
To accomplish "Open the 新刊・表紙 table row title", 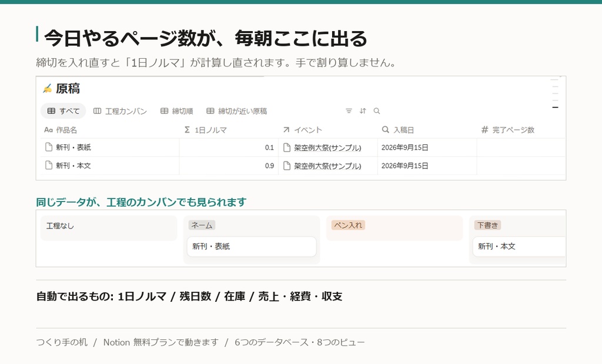I will 73,147.
